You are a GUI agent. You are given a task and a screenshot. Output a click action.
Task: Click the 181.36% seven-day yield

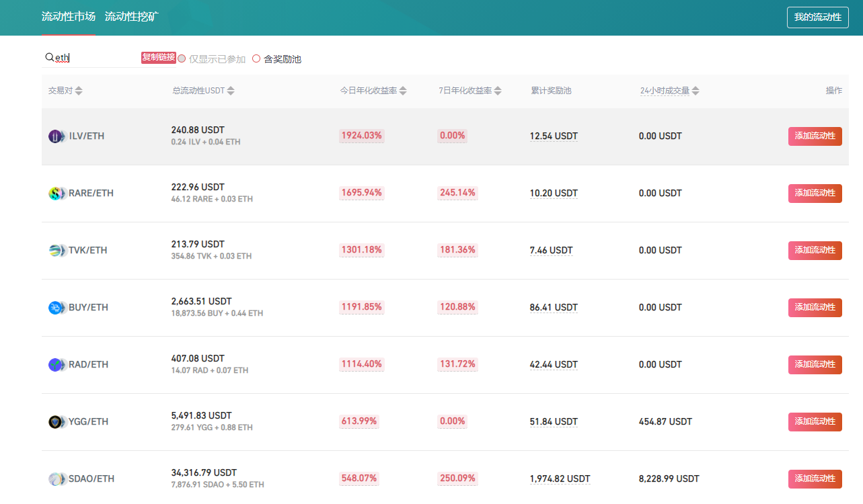pos(457,250)
